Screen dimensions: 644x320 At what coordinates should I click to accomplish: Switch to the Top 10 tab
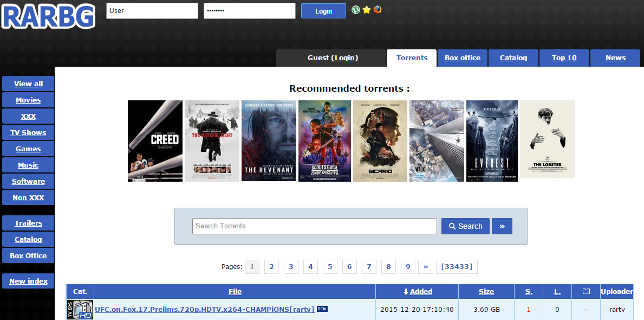[x=564, y=58]
